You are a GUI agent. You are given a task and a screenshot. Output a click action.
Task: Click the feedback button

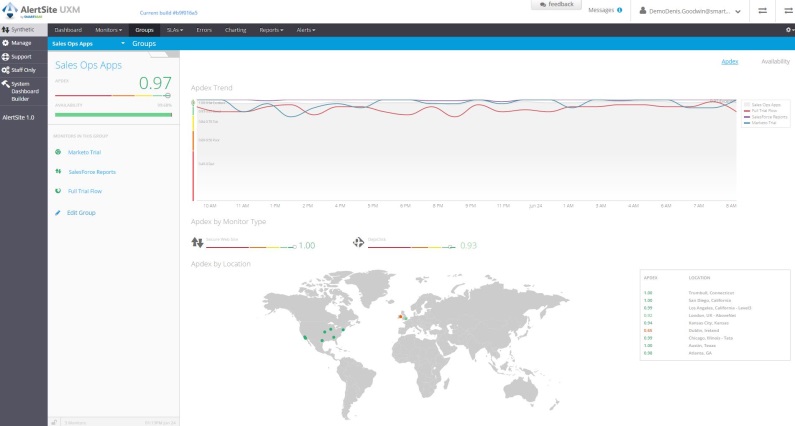click(556, 5)
